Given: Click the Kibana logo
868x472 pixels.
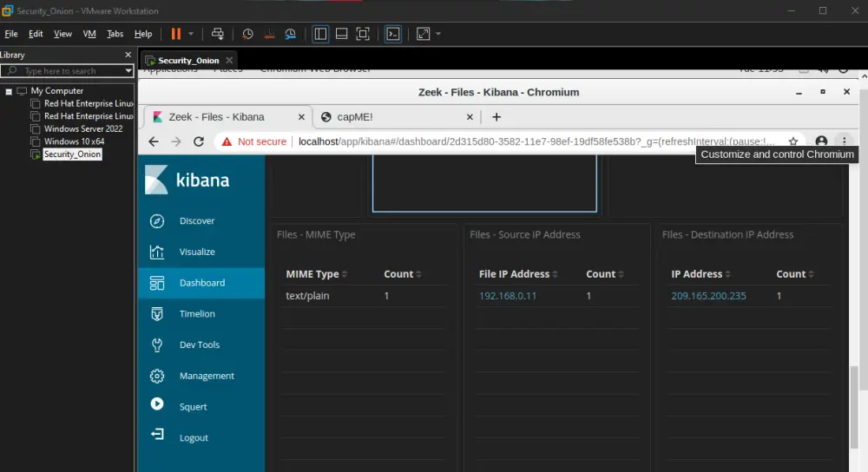Looking at the screenshot, I should [187, 180].
